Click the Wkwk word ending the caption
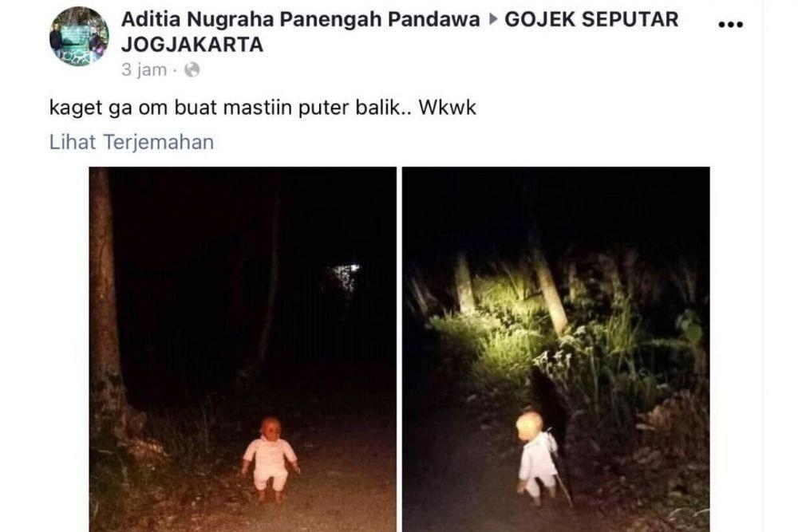798x532 pixels. pyautogui.click(x=448, y=108)
